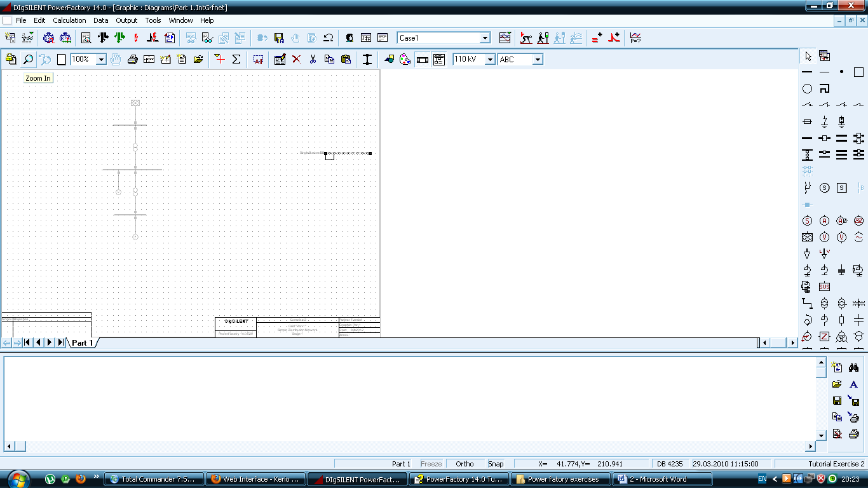Click the Print graphic printer icon

[x=132, y=59]
